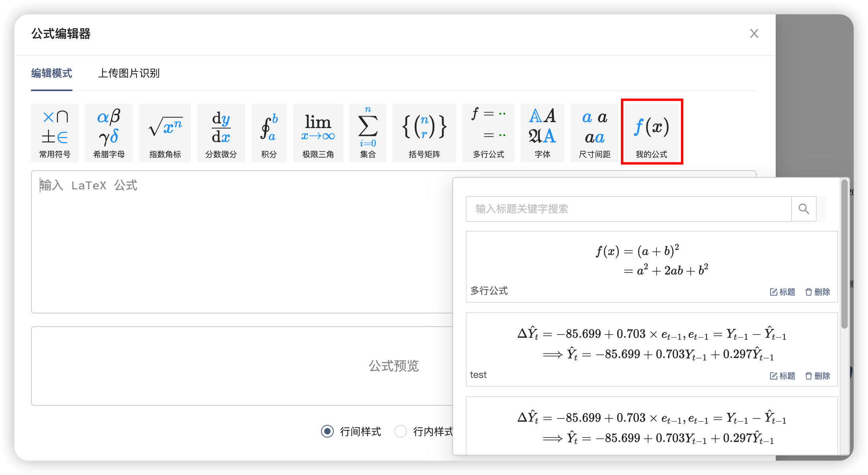868x475 pixels.
Task: Open the 极限三角 limit trig palette
Action: [x=318, y=133]
